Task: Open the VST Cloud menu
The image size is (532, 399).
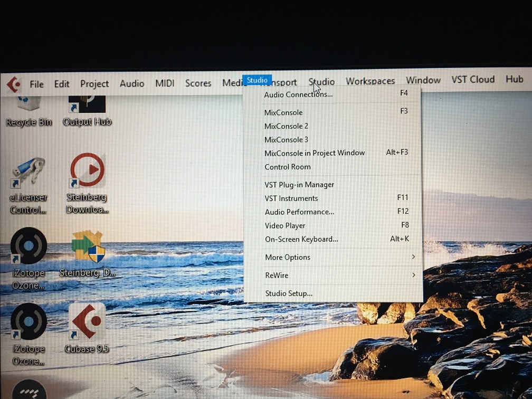Action: tap(473, 79)
